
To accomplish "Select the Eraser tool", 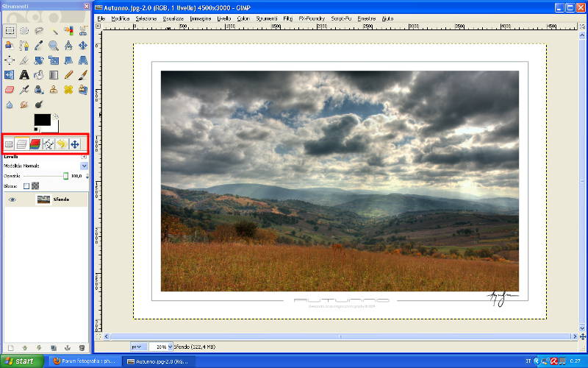I will [x=10, y=89].
